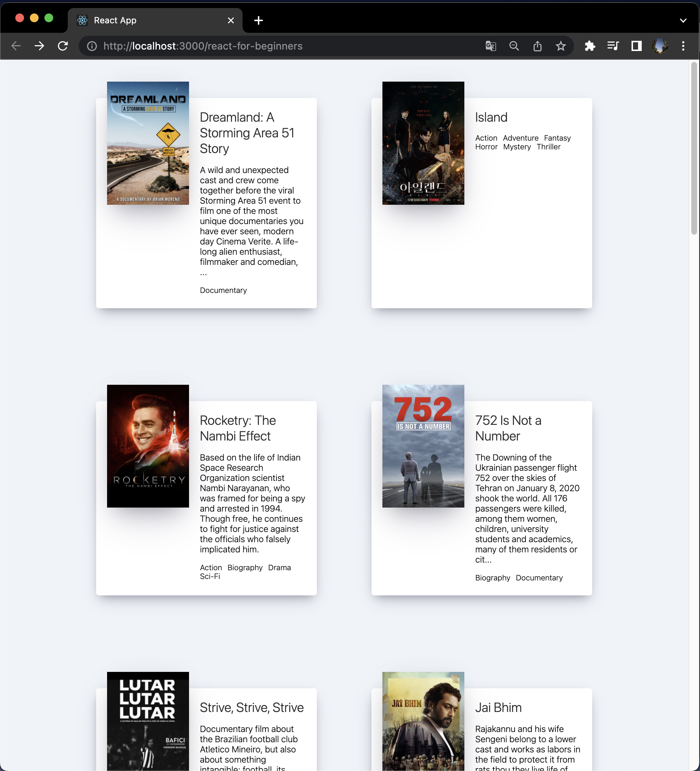The image size is (700, 771).
Task: Open the user profile avatar
Action: (x=660, y=46)
